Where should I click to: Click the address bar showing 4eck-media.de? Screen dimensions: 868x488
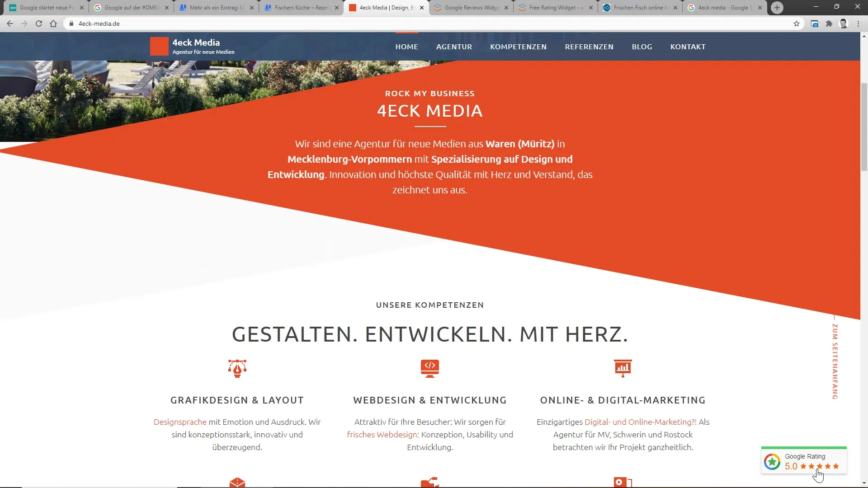coord(429,23)
